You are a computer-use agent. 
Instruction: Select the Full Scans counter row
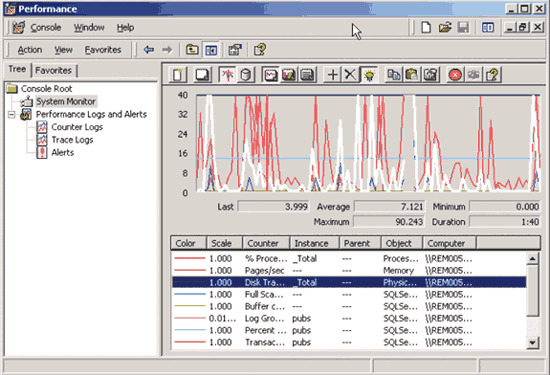(349, 294)
